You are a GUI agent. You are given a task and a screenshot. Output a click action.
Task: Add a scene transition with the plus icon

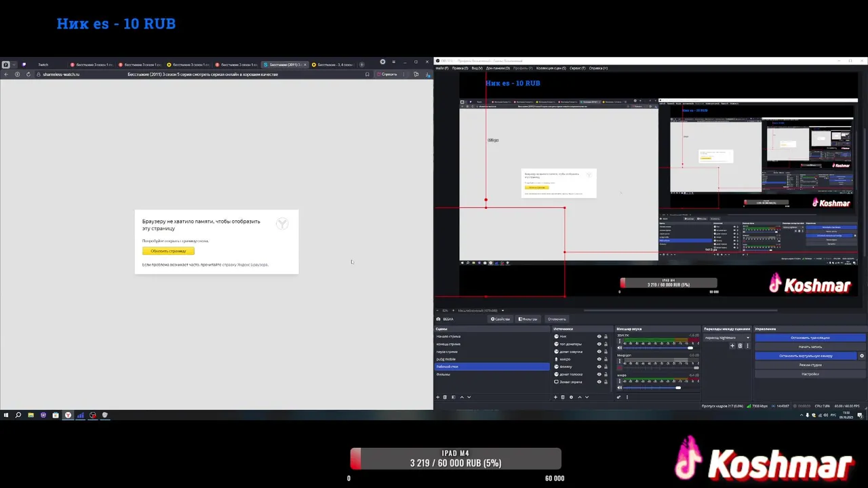click(732, 346)
